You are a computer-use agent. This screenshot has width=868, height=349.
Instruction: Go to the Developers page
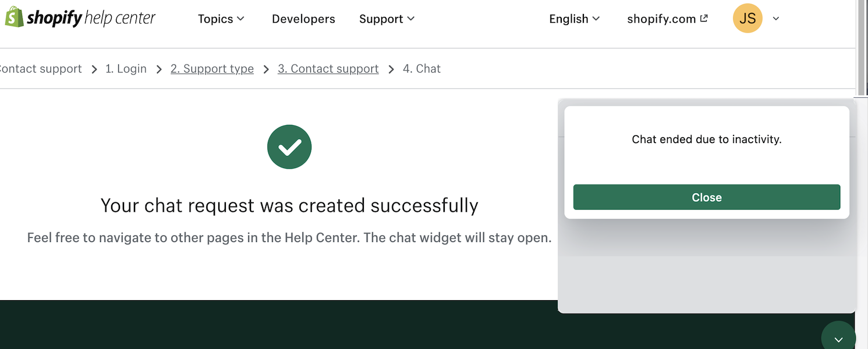tap(303, 19)
